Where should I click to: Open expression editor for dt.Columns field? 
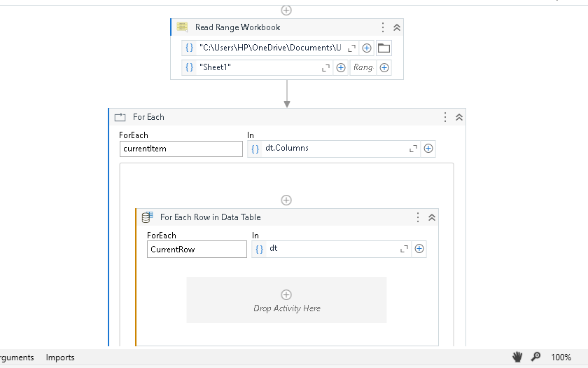click(413, 149)
